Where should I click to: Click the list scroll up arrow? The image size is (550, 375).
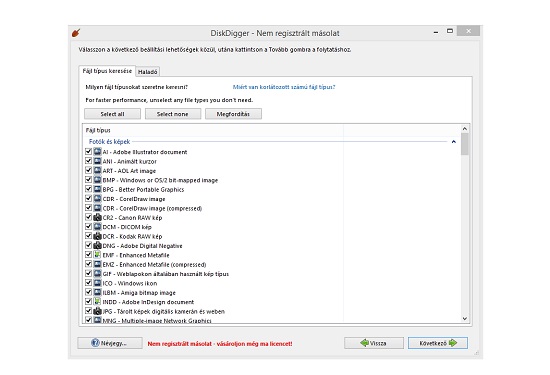pyautogui.click(x=465, y=129)
